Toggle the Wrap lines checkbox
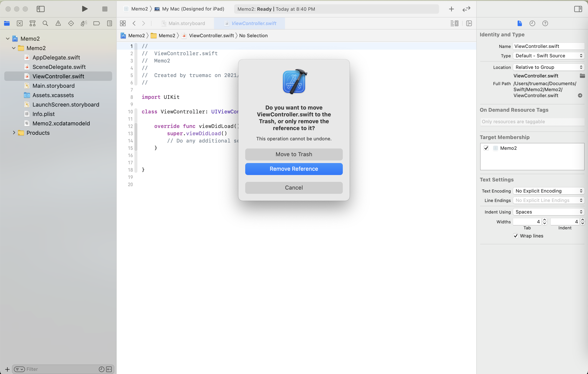Image resolution: width=588 pixels, height=374 pixels. pyautogui.click(x=515, y=236)
